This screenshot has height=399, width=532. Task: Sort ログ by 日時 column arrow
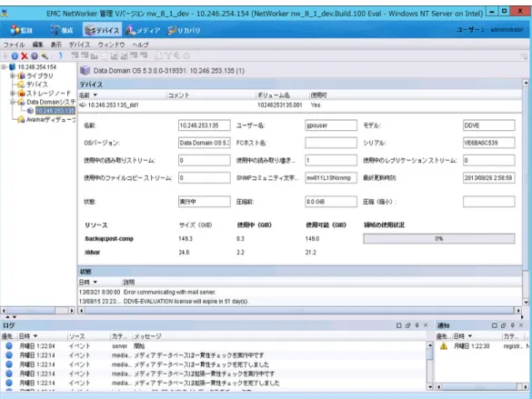point(35,336)
